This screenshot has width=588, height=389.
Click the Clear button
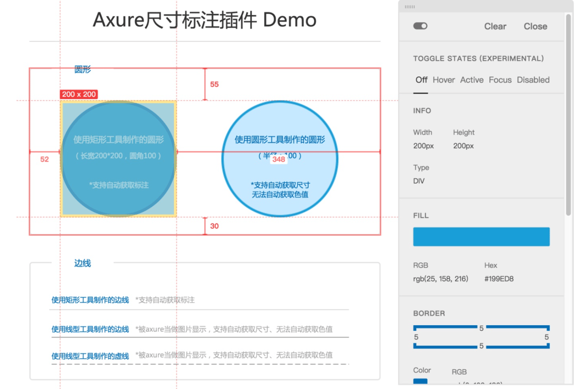495,26
